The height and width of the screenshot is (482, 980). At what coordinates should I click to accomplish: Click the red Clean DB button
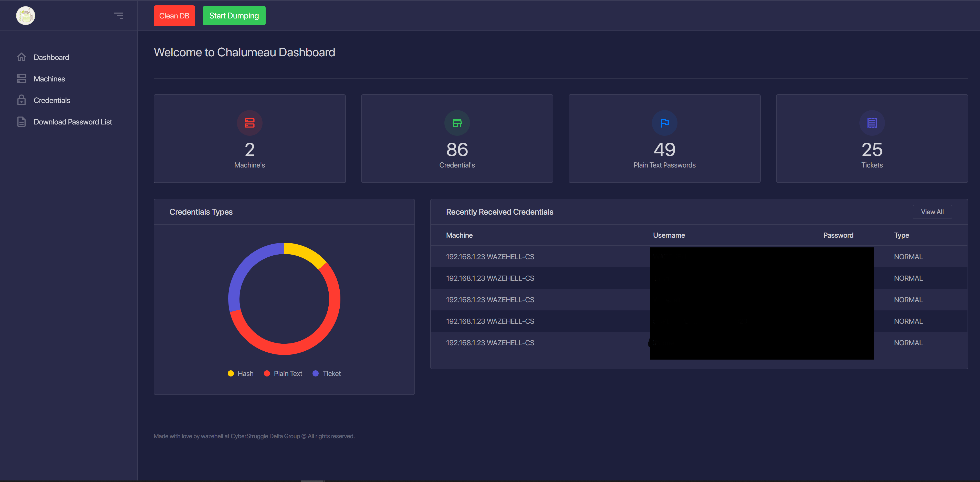(174, 16)
